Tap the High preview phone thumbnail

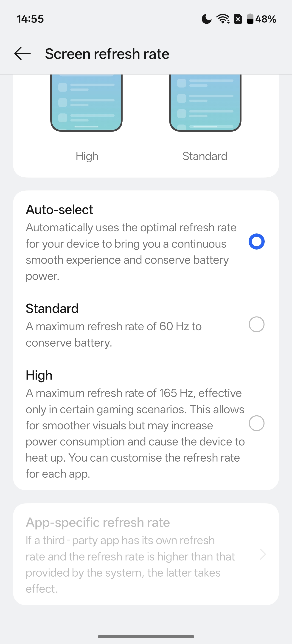[x=86, y=103]
